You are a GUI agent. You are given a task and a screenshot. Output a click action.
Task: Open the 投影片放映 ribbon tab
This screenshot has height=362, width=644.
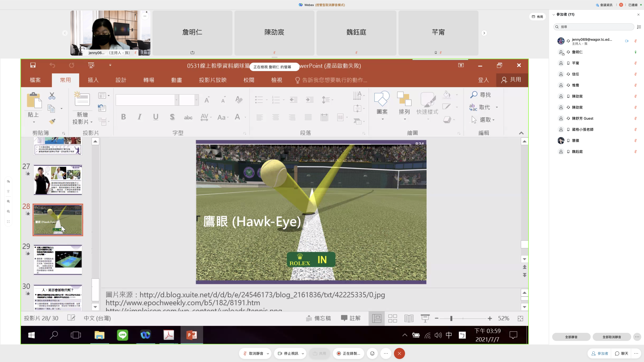[213, 80]
